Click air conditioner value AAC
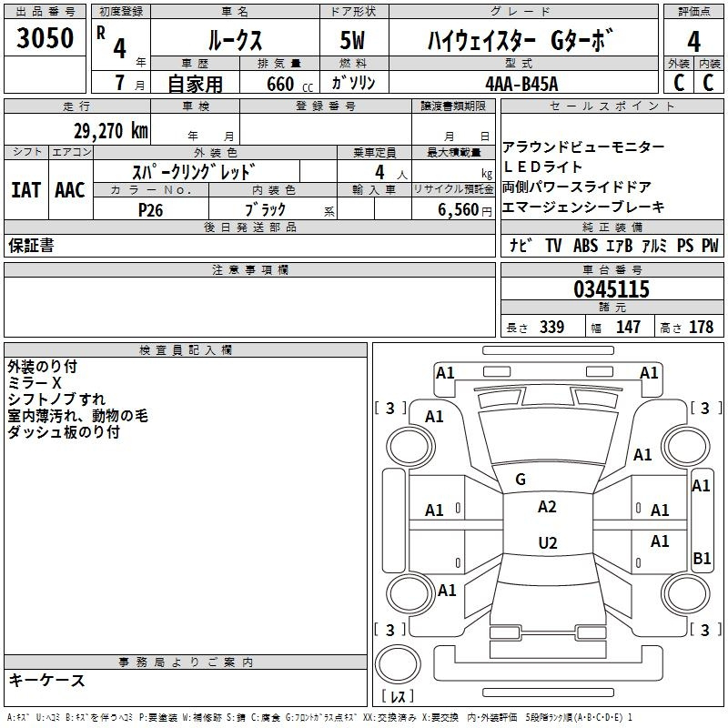Screen dimensions: 728x728 (70, 190)
